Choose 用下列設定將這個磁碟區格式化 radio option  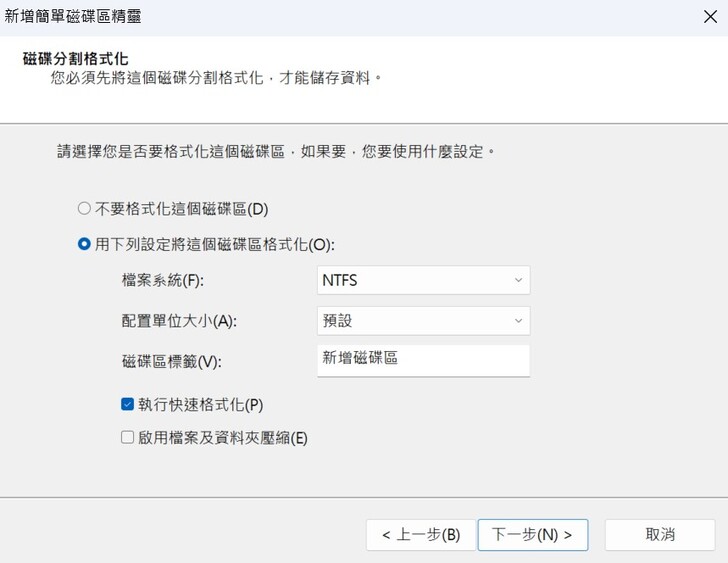(x=84, y=244)
